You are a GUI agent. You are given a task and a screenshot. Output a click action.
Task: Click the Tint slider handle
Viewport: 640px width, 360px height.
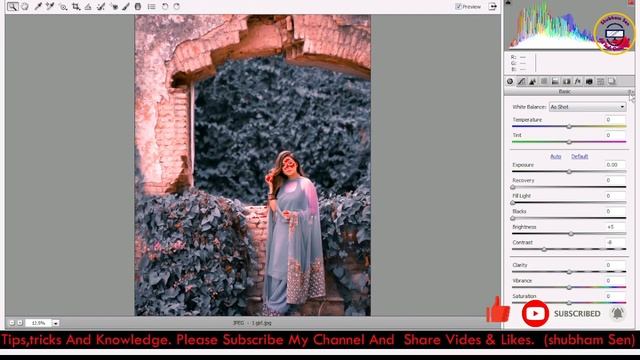click(x=569, y=142)
